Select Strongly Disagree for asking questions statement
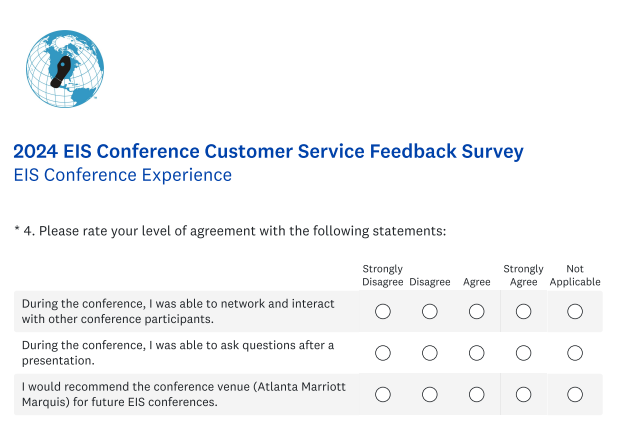Image resolution: width=622 pixels, height=426 pixels. 382,353
